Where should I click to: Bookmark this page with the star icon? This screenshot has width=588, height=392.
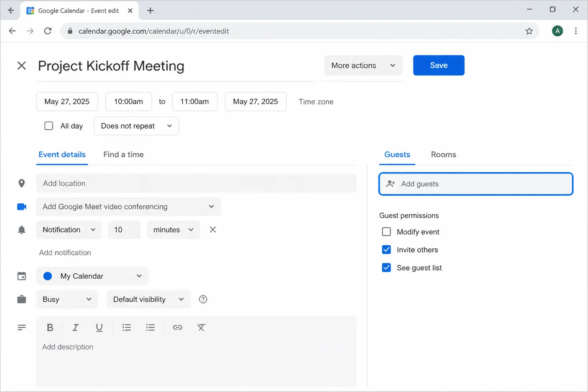[529, 31]
